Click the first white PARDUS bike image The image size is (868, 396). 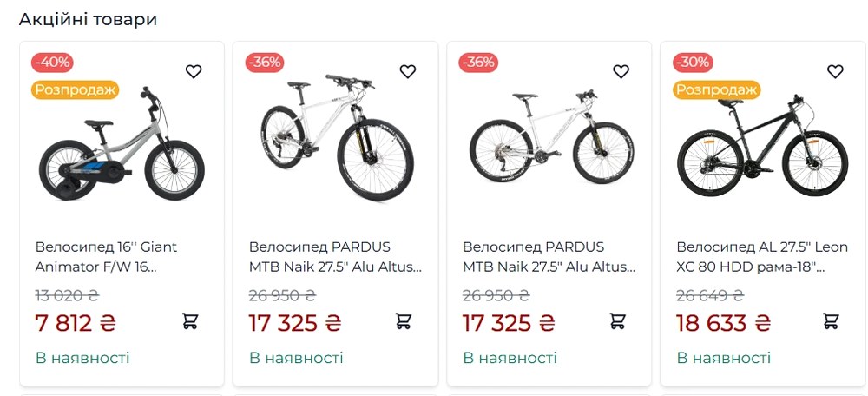tap(337, 139)
